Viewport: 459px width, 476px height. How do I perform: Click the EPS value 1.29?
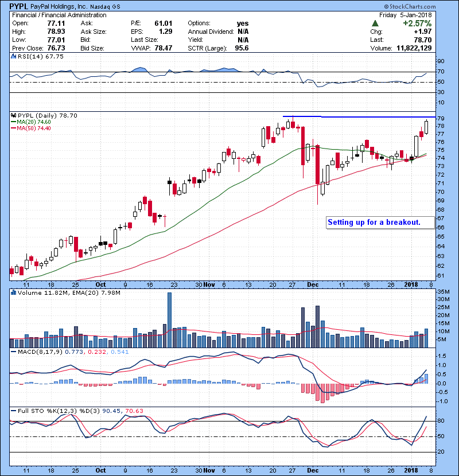coord(166,32)
